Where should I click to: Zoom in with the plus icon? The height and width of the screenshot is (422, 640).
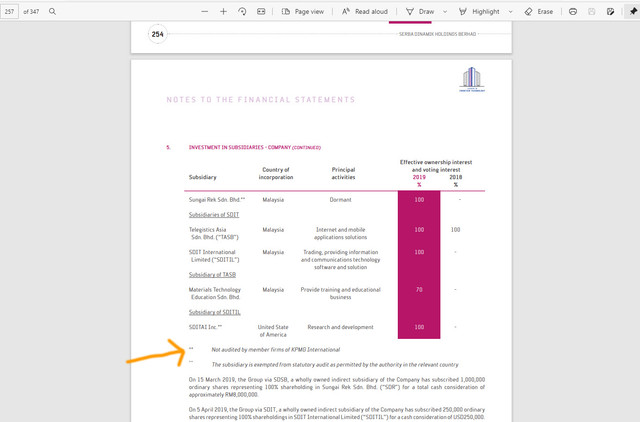223,11
